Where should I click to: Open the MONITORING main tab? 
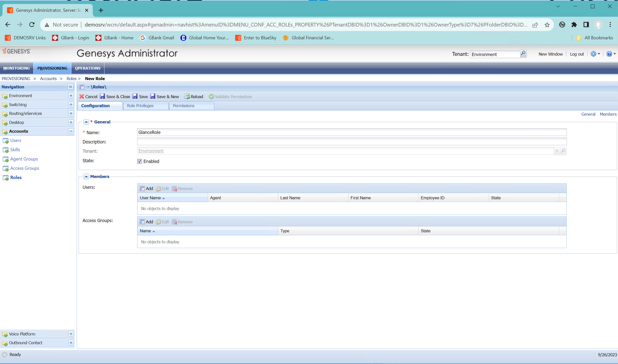[17, 68]
